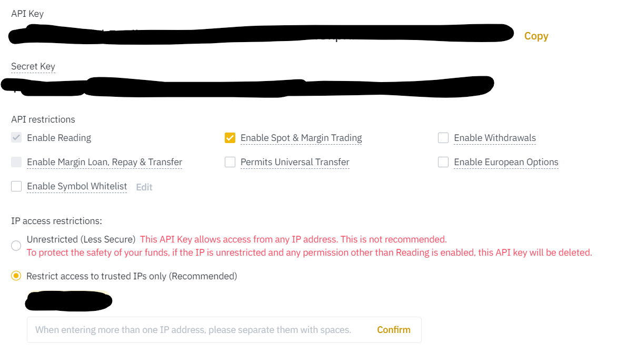Open Enable Spot & Margin Trading info
The image size is (618, 364).
301,137
